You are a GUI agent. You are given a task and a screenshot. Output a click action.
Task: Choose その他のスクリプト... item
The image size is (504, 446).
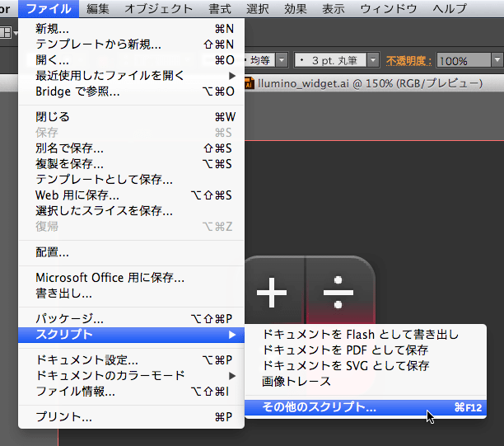tap(366, 408)
